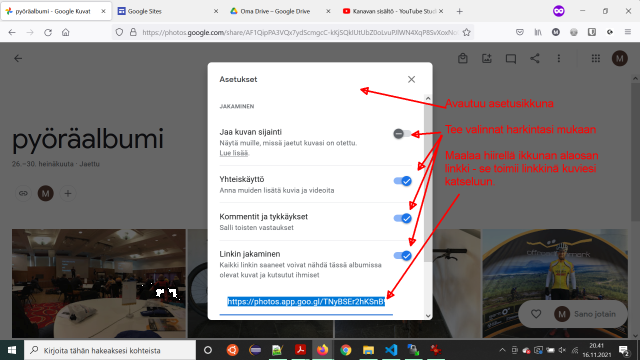Click the site lock padlock icon
This screenshot has height=360, width=640.
point(133,32)
